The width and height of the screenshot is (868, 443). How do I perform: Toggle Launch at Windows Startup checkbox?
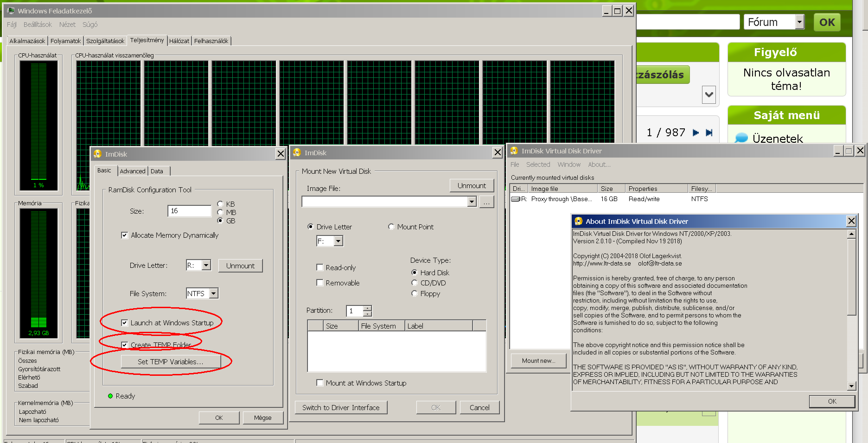pyautogui.click(x=124, y=323)
